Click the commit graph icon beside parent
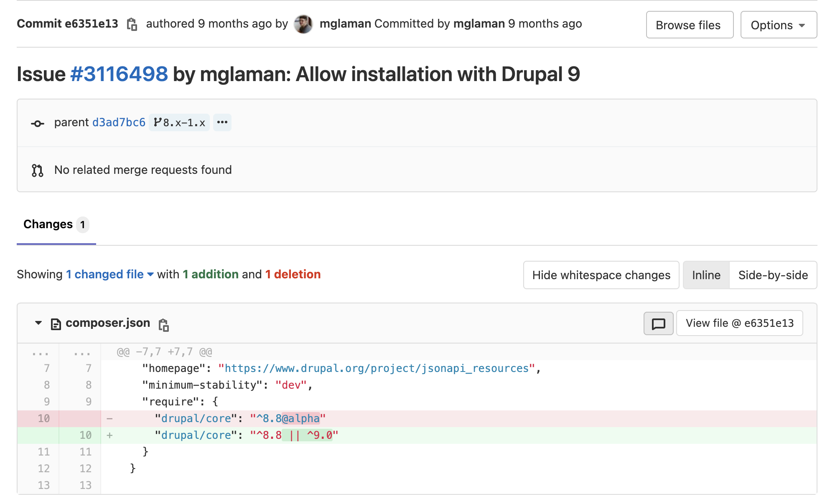Image resolution: width=835 pixels, height=504 pixels. click(38, 123)
